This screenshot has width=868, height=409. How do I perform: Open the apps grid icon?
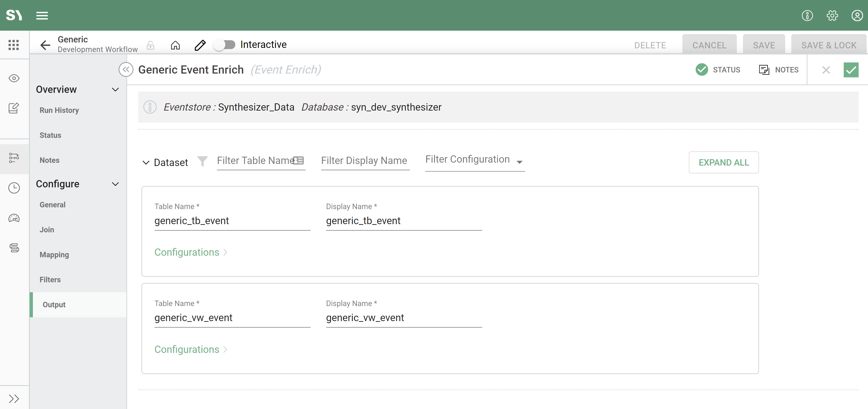coord(13,45)
